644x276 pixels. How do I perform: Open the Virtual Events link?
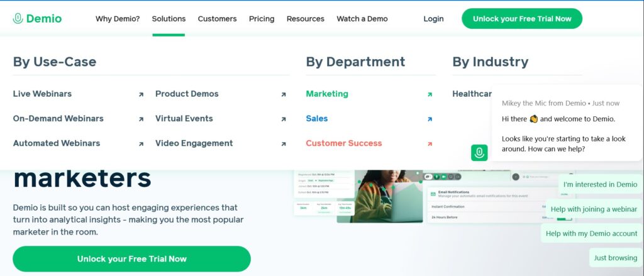(x=184, y=118)
